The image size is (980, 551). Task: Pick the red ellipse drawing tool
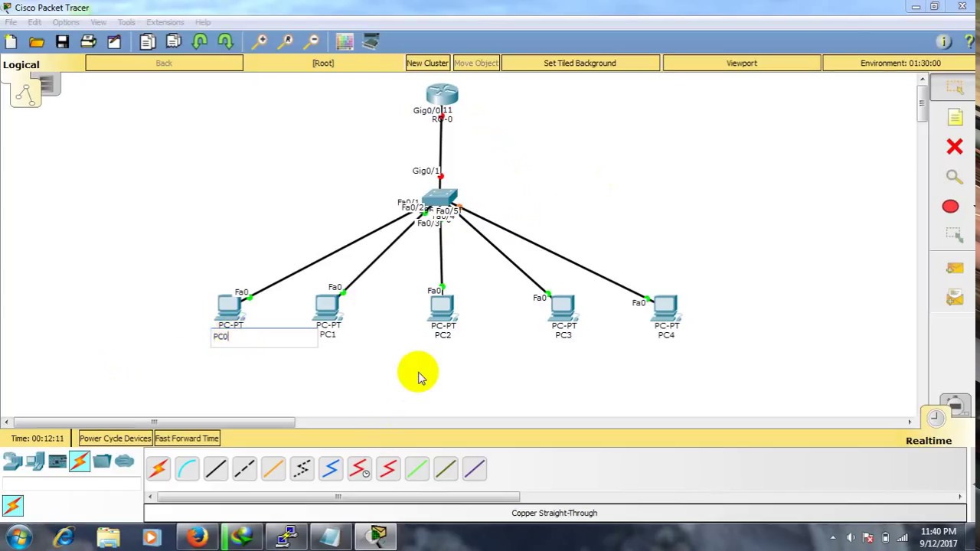[950, 207]
